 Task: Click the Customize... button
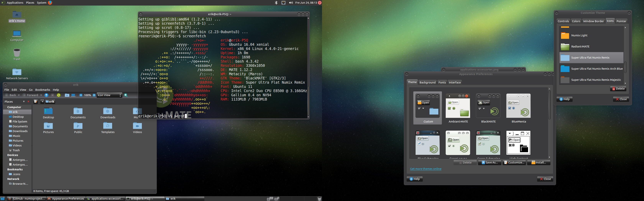click(x=514, y=163)
